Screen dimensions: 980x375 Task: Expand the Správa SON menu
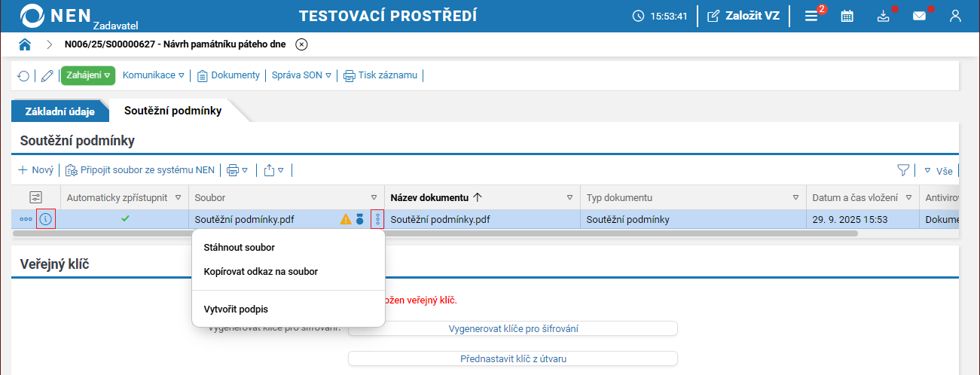301,75
